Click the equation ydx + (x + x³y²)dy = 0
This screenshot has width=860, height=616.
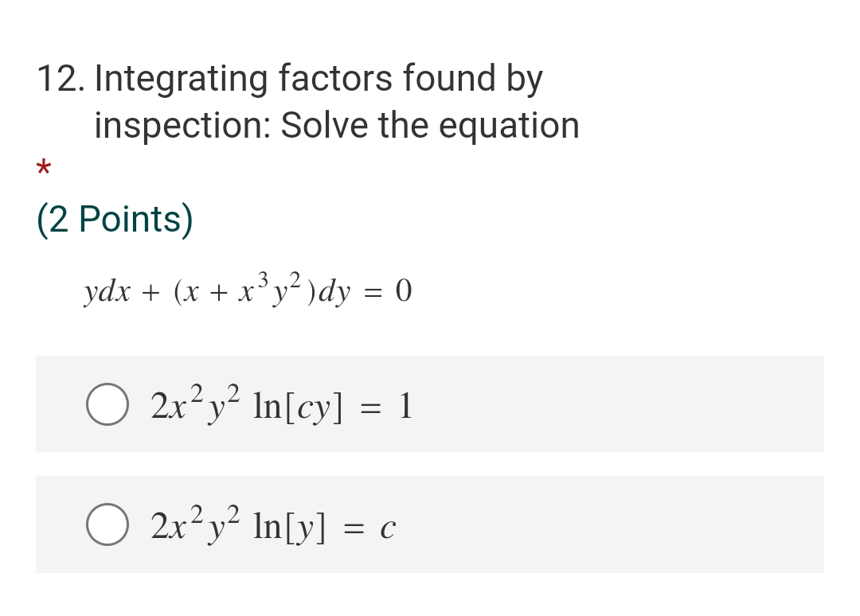pyautogui.click(x=247, y=290)
